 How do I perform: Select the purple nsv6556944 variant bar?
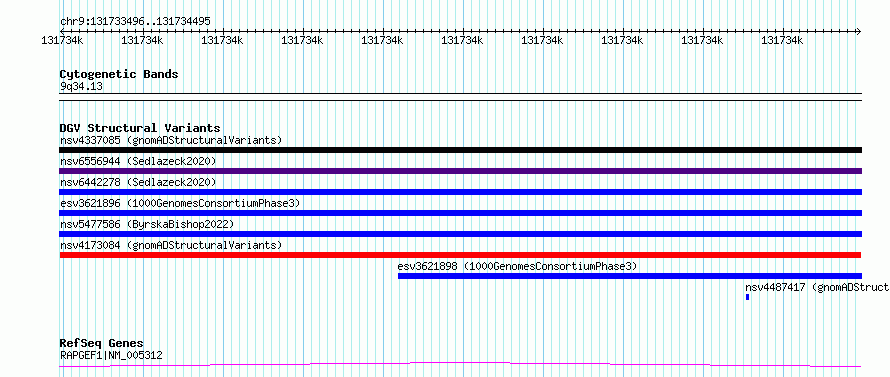[x=460, y=171]
